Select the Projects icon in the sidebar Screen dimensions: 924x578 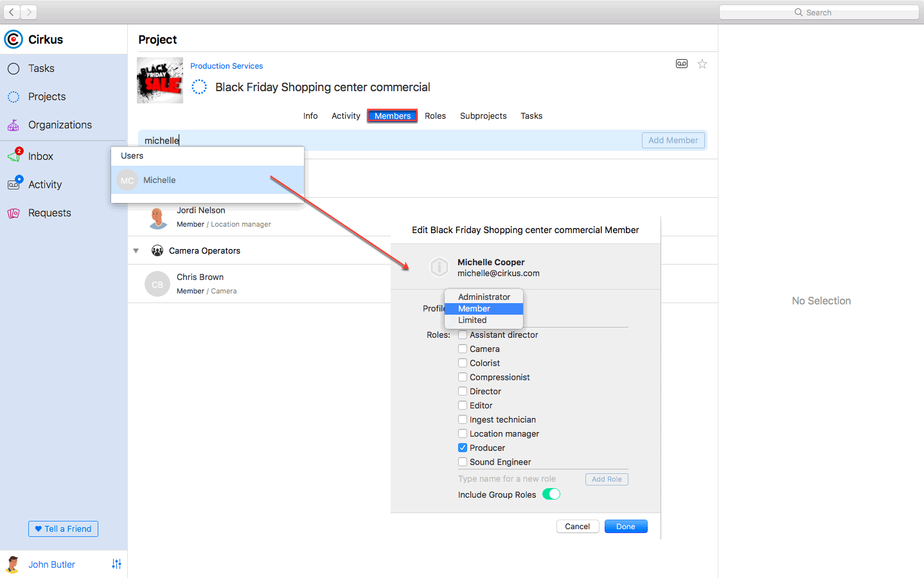point(46,96)
